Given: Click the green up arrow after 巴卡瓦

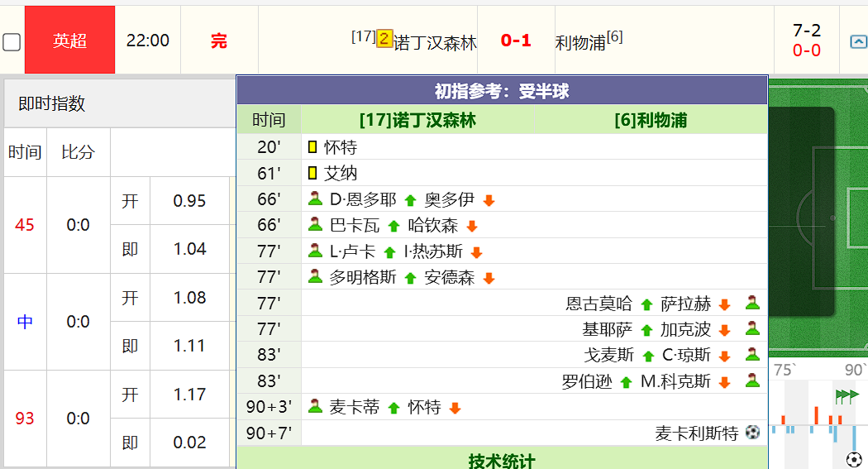Looking at the screenshot, I should [393, 226].
